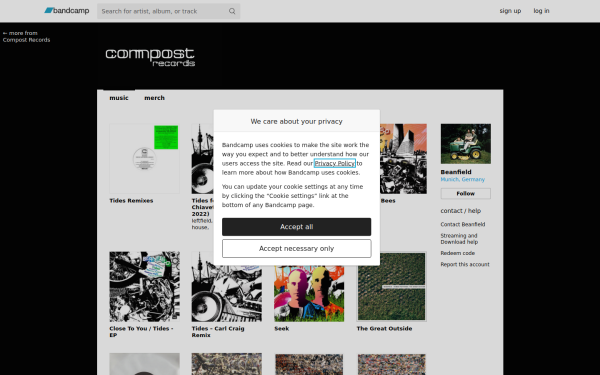This screenshot has width=600, height=375.
Task: Open Tides - Carl Craig Remix title link
Action: 218,332
